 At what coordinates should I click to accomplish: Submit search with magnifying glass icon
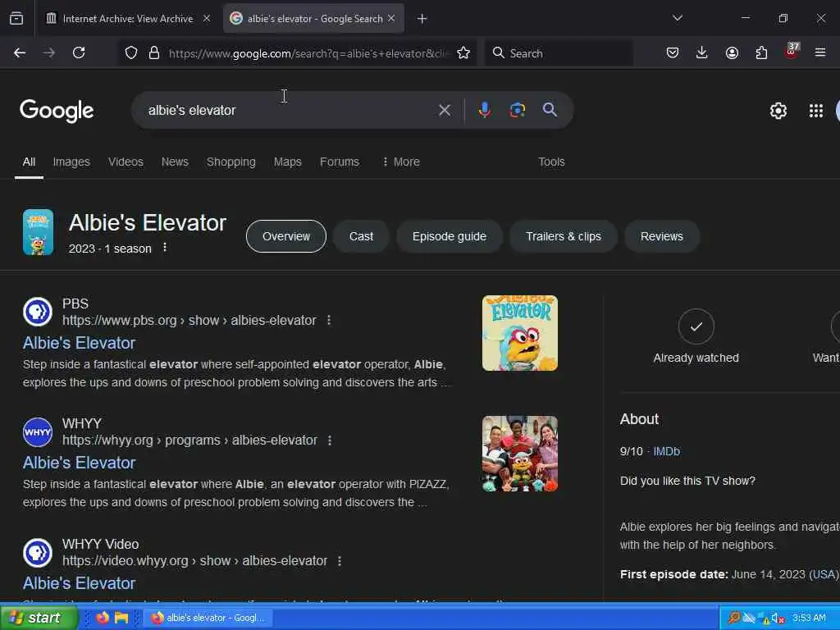point(550,110)
